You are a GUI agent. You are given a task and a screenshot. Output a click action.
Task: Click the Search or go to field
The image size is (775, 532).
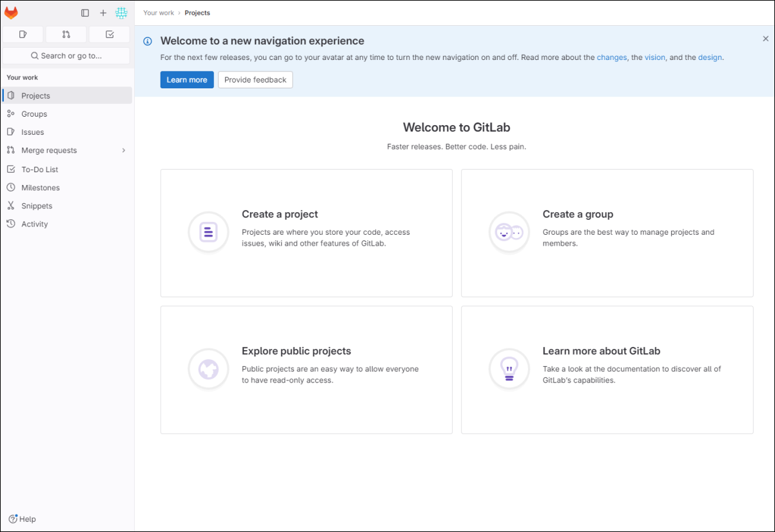tap(66, 55)
